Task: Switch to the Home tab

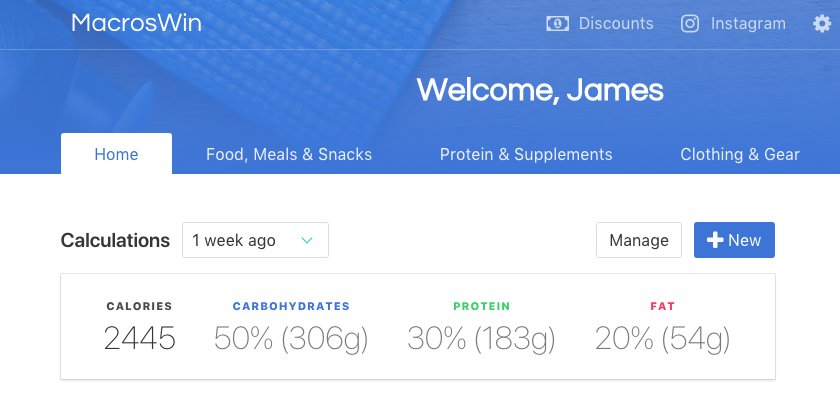Action: (x=116, y=154)
